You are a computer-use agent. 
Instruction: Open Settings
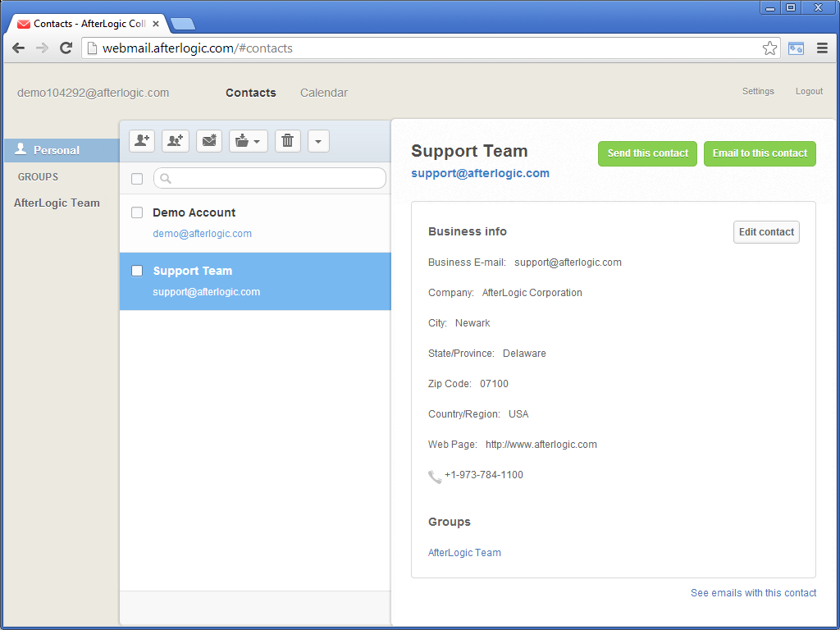coord(758,91)
